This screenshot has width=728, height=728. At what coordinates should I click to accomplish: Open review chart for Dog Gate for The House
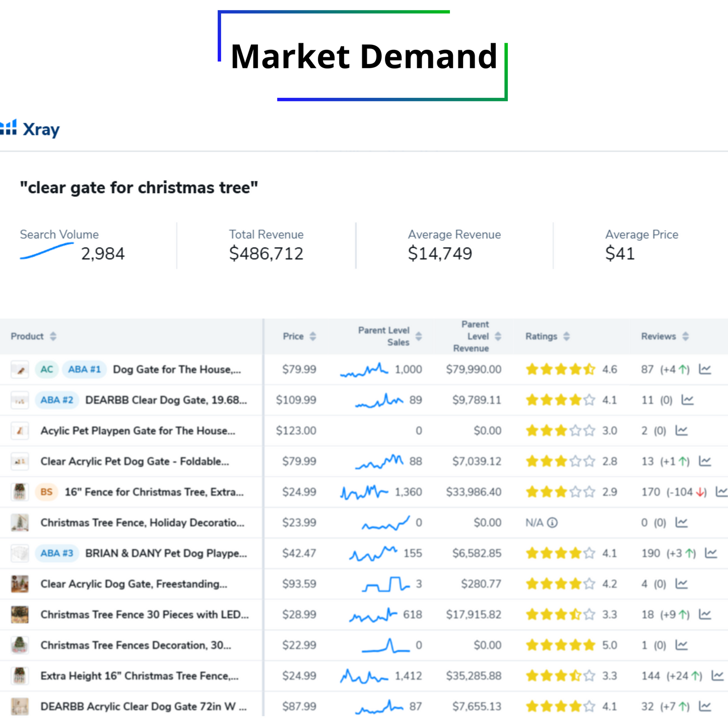705,369
